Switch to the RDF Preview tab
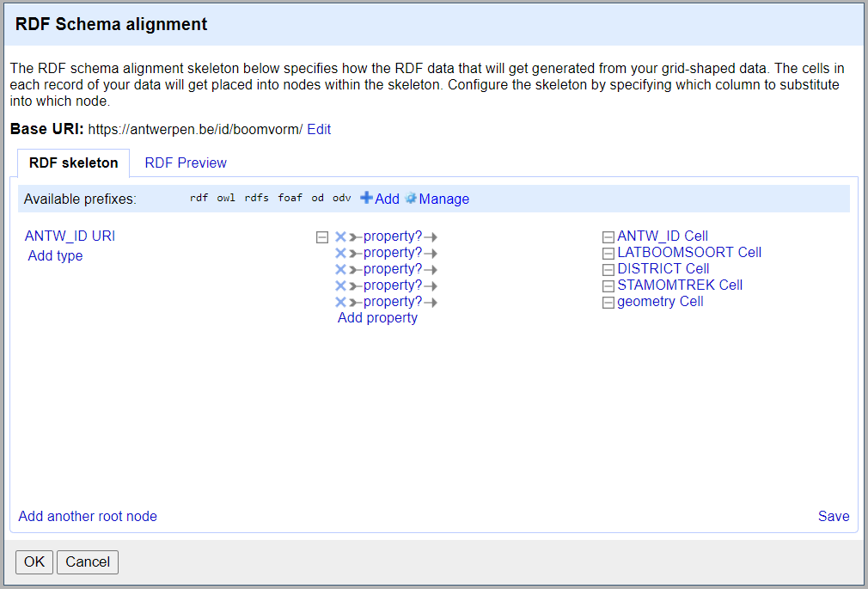 pos(186,163)
